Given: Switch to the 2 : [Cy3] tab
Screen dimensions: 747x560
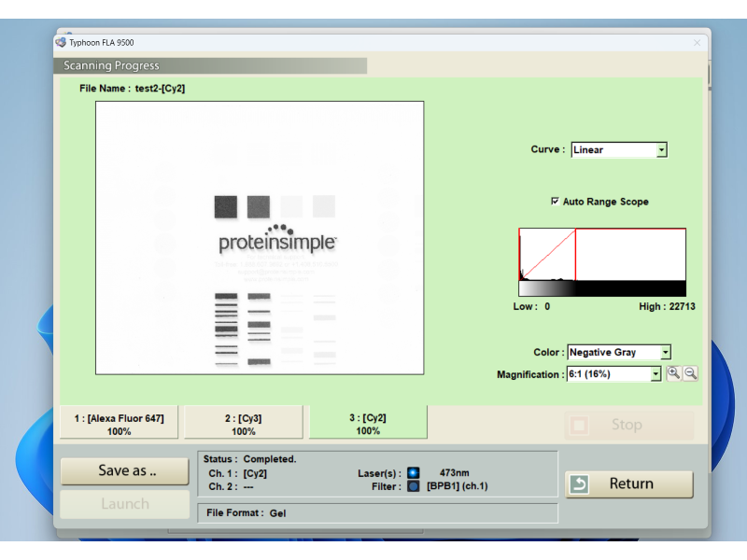Looking at the screenshot, I should coord(244,424).
